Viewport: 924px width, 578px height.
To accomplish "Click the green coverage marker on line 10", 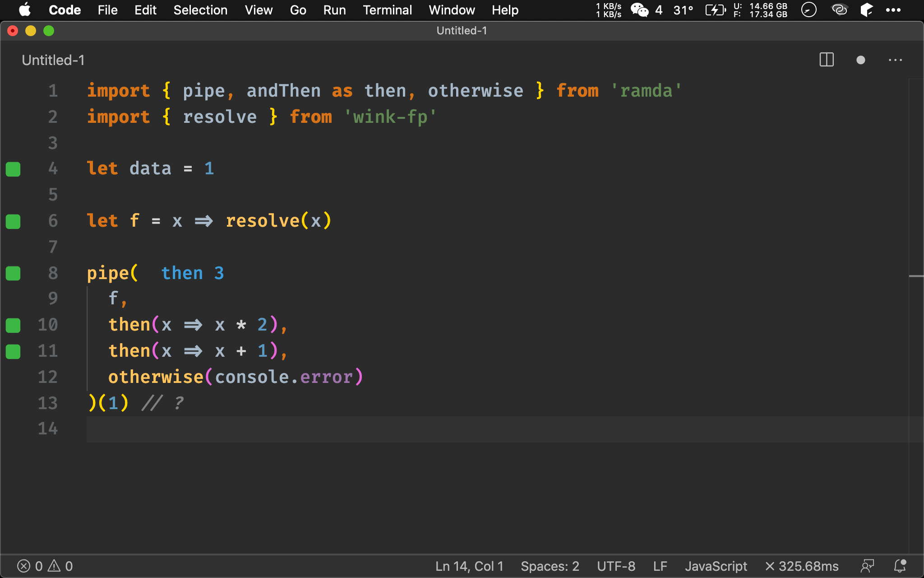I will [13, 325].
